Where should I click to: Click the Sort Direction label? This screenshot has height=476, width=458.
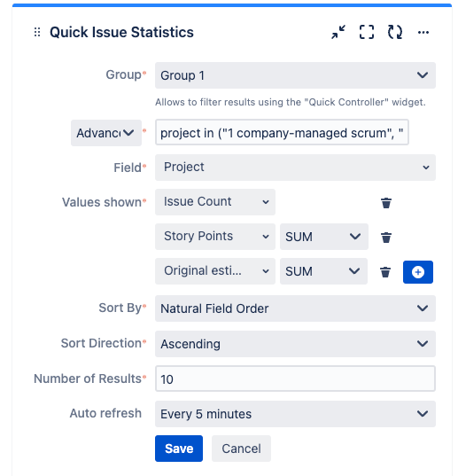tap(101, 343)
